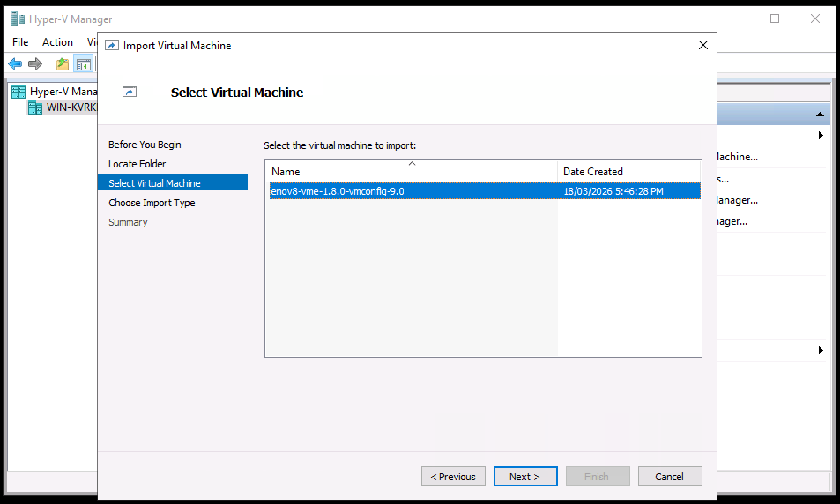The width and height of the screenshot is (840, 504).
Task: Click the Next button
Action: 525,476
